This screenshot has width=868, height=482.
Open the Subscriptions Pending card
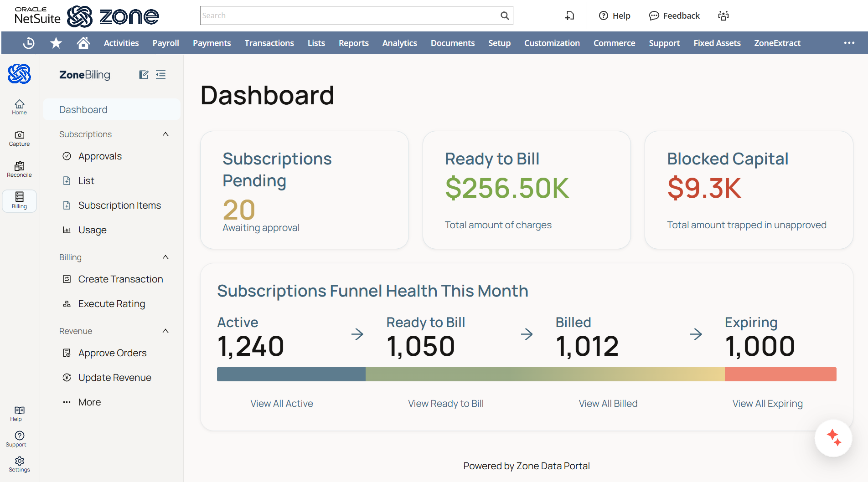pyautogui.click(x=305, y=190)
